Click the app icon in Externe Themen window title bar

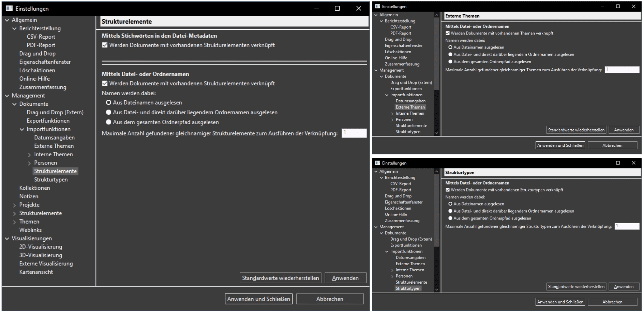point(377,6)
